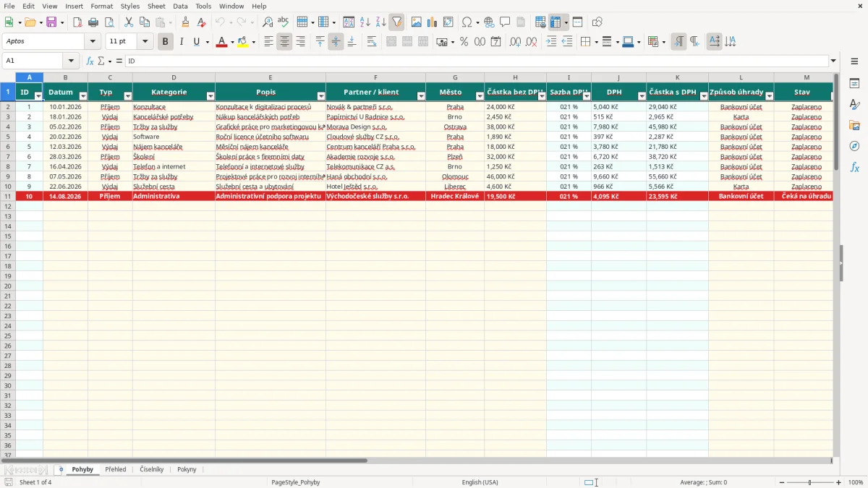The image size is (868, 488).
Task: Open the Background Color swatch
Action: click(243, 42)
